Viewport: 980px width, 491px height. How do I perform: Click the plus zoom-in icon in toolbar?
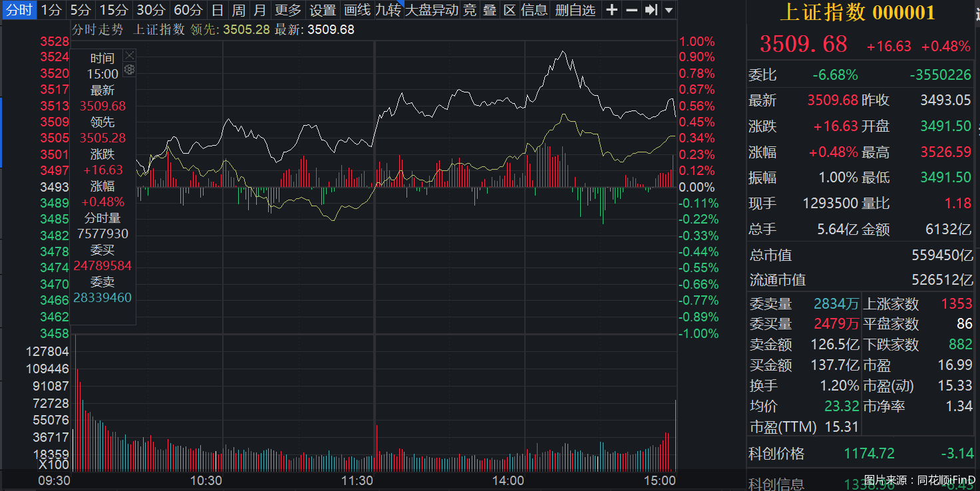point(612,10)
